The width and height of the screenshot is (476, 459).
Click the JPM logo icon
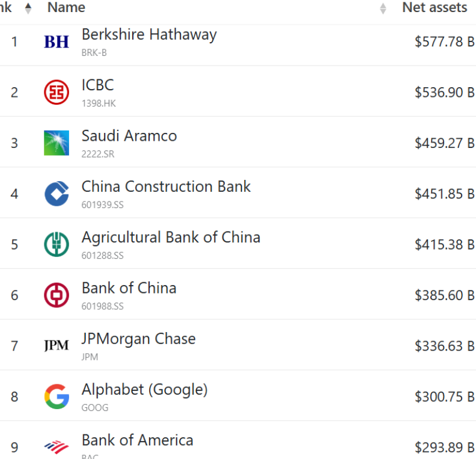pyautogui.click(x=56, y=346)
